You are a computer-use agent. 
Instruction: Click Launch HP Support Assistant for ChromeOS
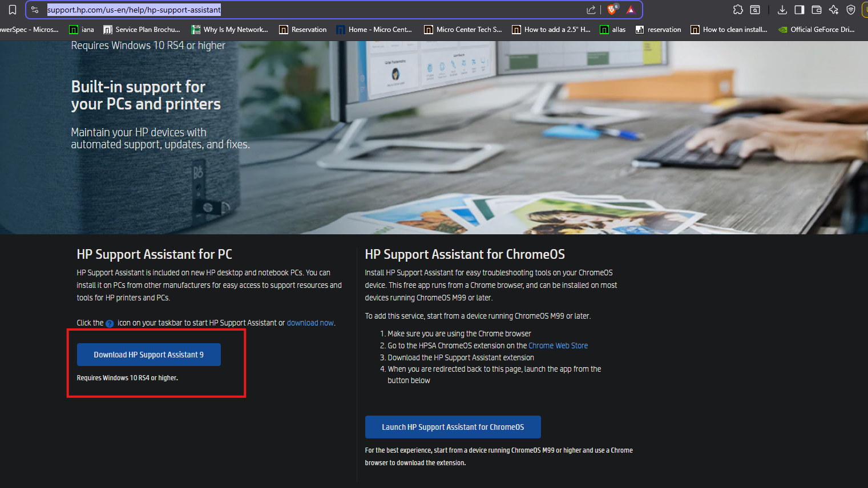[453, 427]
